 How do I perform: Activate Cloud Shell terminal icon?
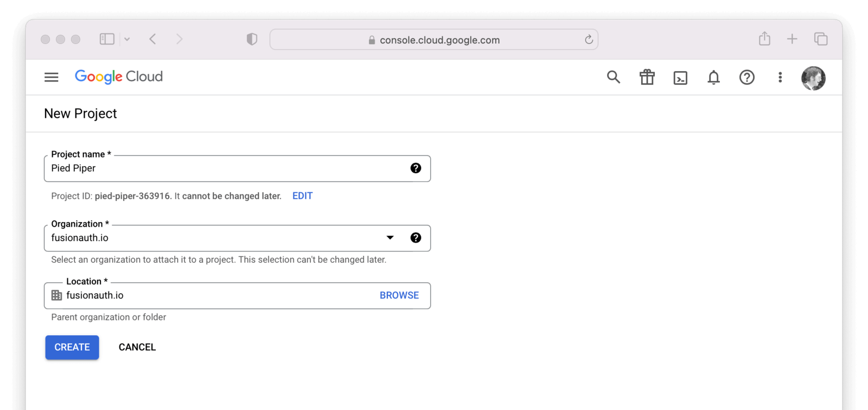click(680, 78)
